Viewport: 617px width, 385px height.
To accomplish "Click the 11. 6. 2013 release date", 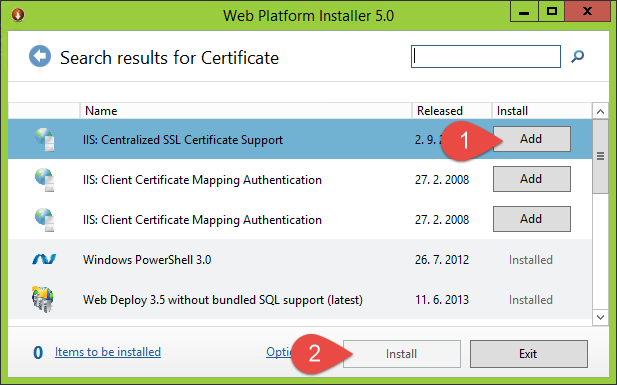I will 442,300.
